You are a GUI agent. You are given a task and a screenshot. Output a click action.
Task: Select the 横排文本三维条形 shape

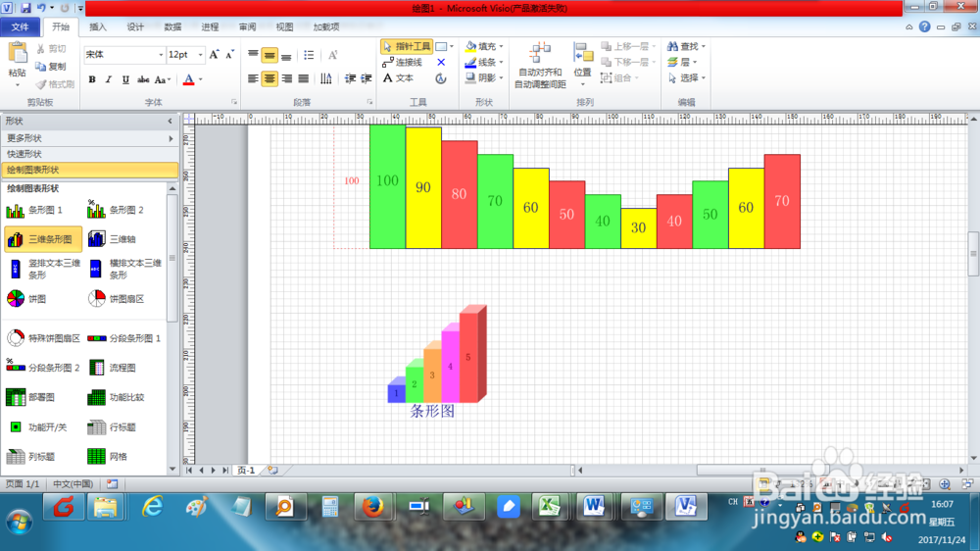(x=125, y=269)
